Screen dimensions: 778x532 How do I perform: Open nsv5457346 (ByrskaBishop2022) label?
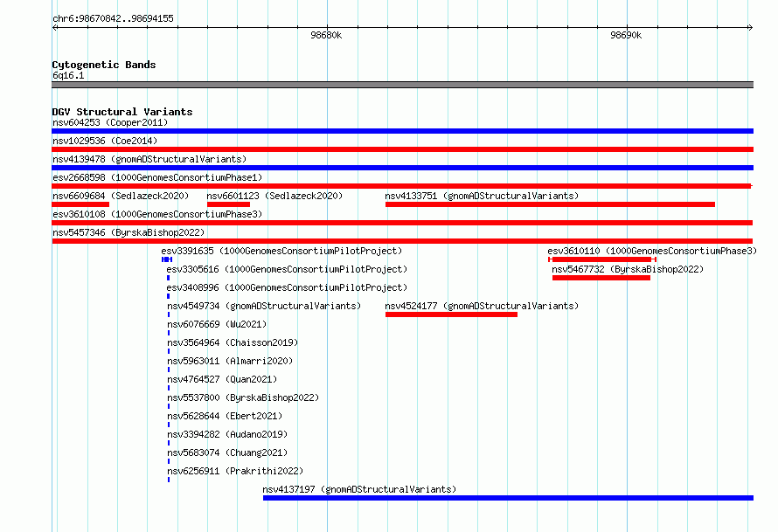(x=129, y=232)
